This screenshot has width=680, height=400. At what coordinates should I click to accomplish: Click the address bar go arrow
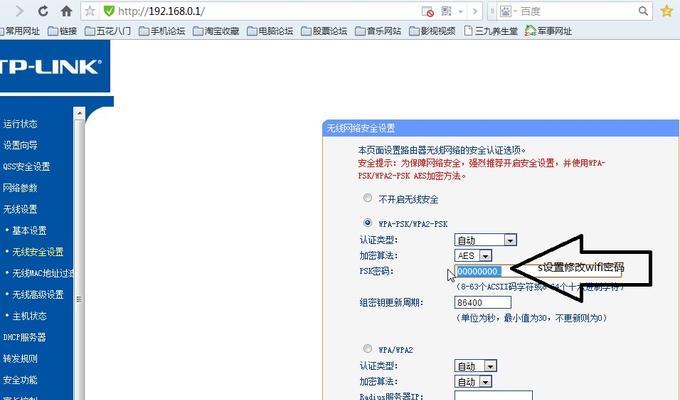point(475,11)
